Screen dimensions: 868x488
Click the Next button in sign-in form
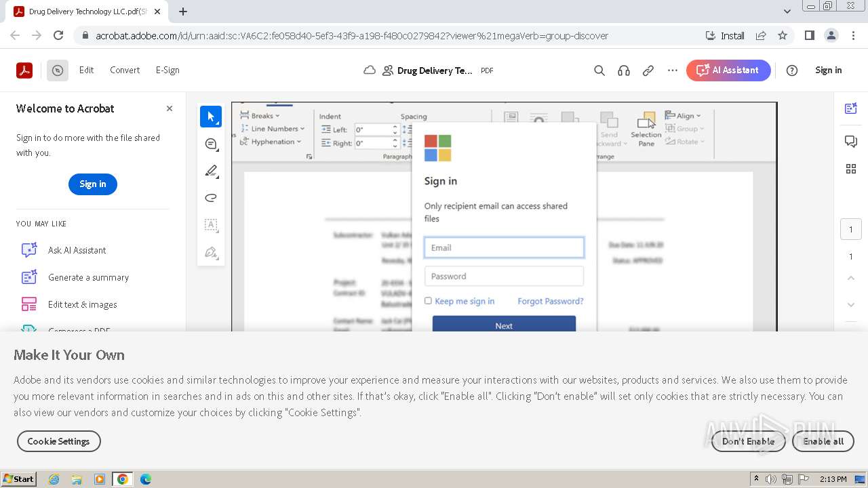(504, 324)
